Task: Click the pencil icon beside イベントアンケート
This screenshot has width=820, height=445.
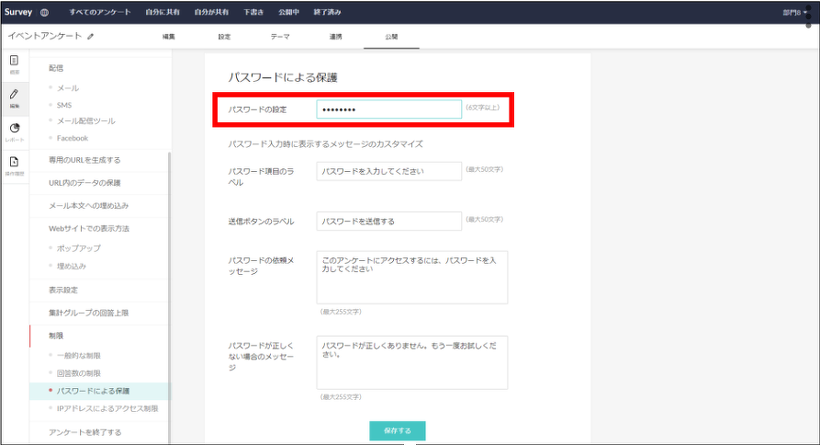Action: pos(91,36)
